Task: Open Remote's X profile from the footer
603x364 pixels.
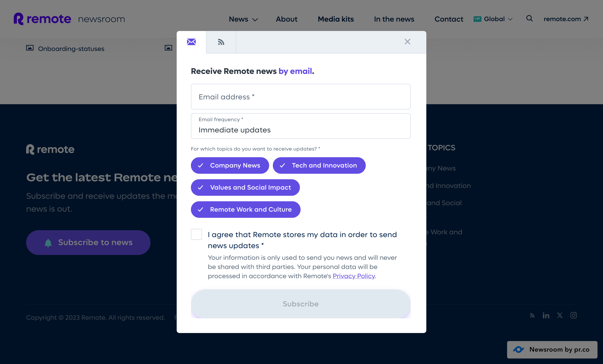Action: [x=560, y=316]
